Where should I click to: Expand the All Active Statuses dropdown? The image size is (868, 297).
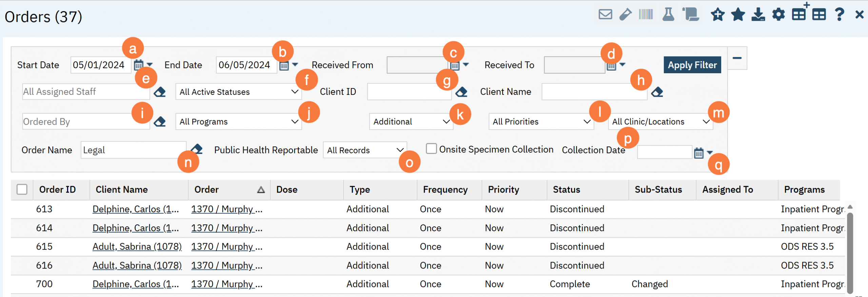click(238, 92)
